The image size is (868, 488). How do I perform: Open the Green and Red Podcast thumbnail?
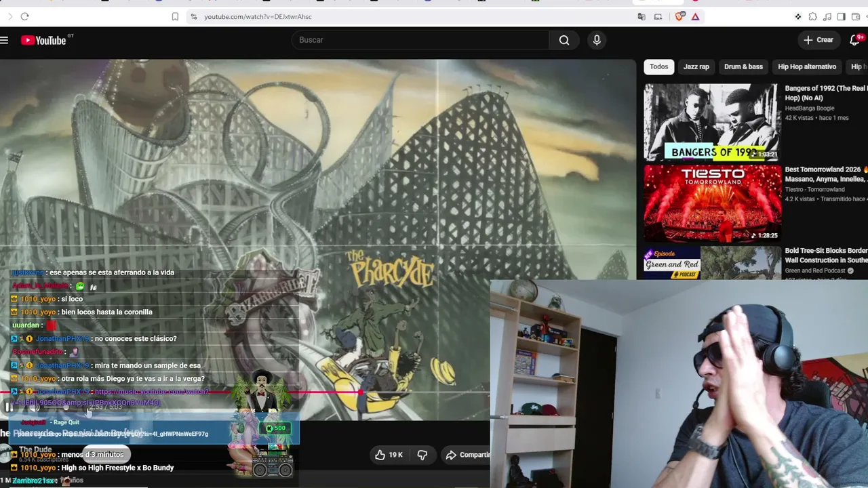click(x=711, y=263)
